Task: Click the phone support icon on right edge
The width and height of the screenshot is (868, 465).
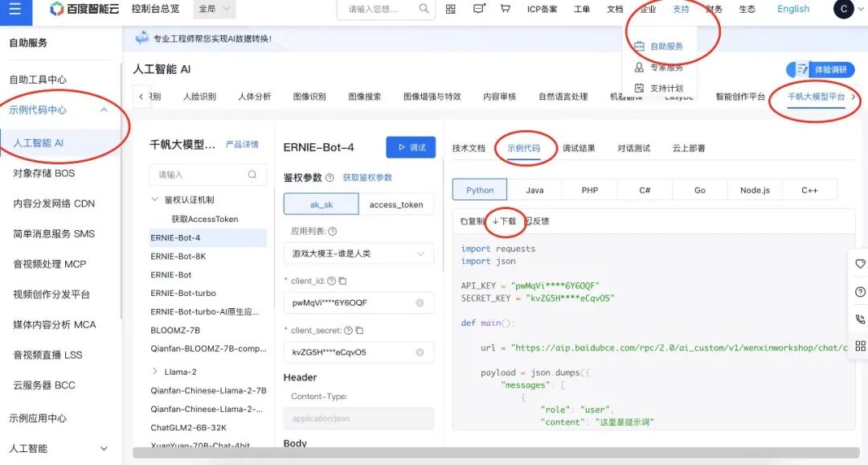Action: pos(860,319)
